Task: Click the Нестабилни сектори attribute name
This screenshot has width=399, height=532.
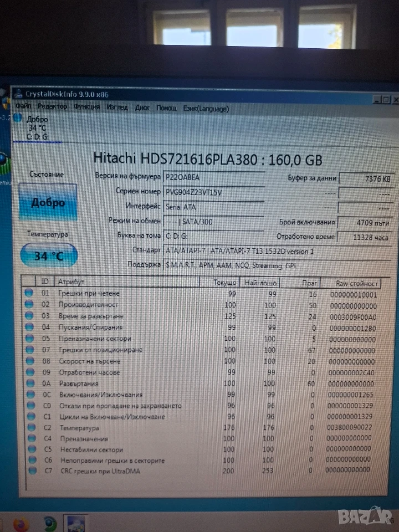Action: pos(91,449)
